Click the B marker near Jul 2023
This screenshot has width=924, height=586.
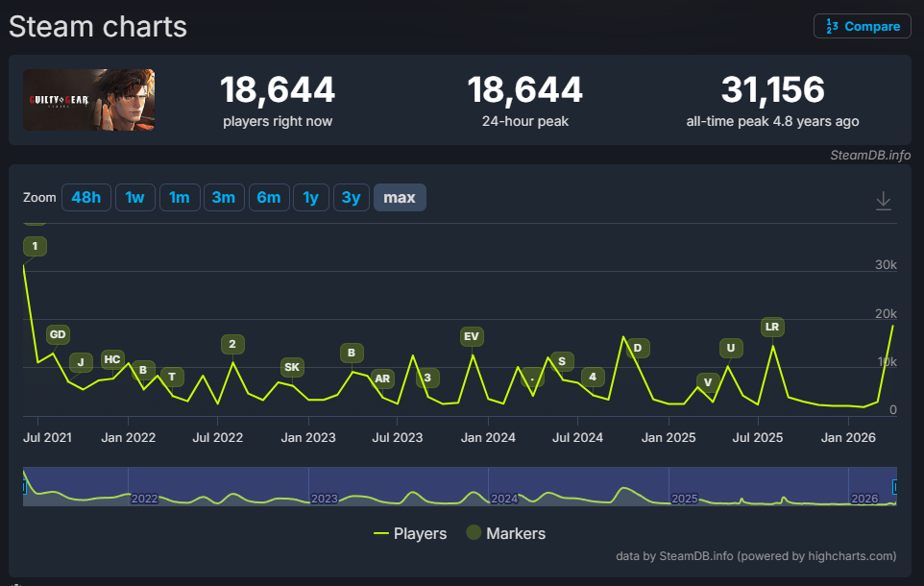coord(352,353)
